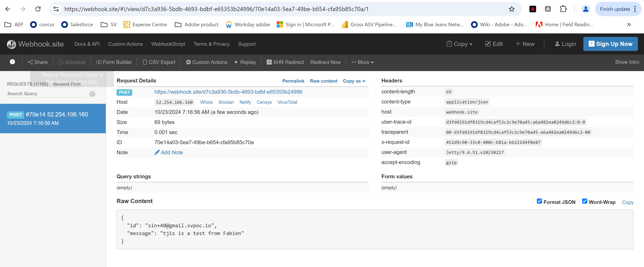Viewport: 644px width, 267px height.
Task: Show more bookmarks with the chevron
Action: (629, 25)
